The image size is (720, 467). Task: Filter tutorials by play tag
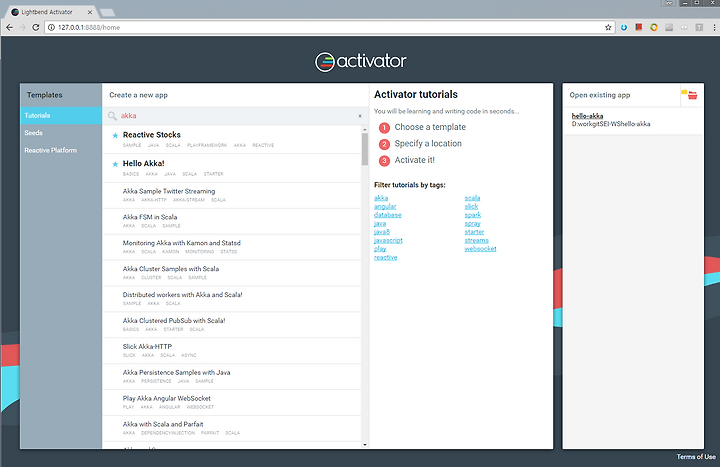pos(380,249)
